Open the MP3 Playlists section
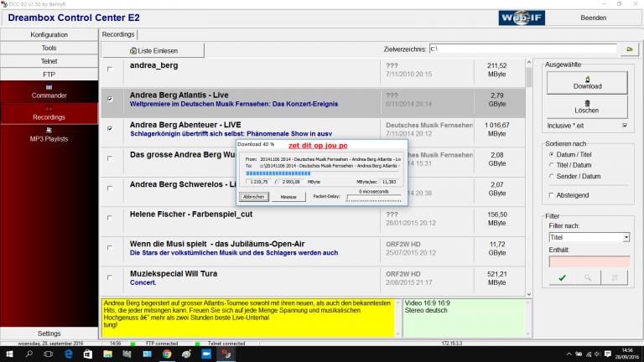 tap(49, 134)
